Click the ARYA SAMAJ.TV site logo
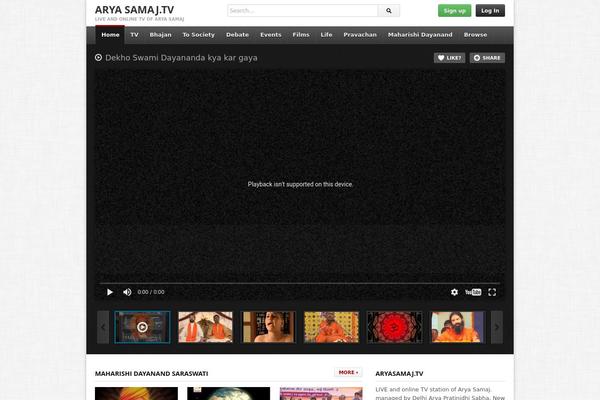The height and width of the screenshot is (400, 600). point(134,10)
